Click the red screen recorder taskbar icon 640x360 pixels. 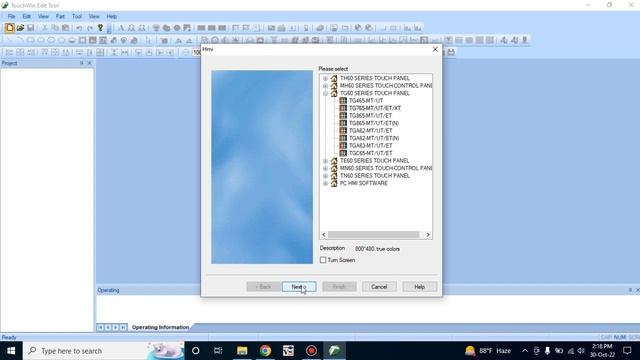point(311,351)
